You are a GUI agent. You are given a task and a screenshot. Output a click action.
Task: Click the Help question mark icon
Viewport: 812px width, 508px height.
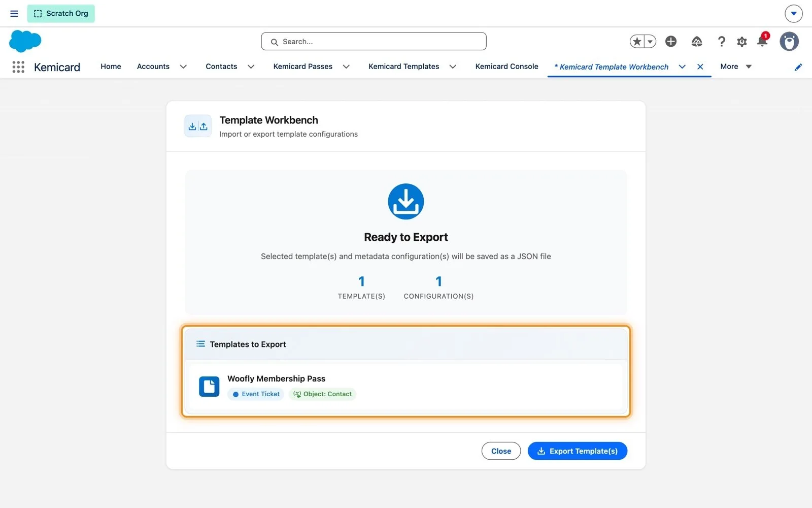(721, 42)
